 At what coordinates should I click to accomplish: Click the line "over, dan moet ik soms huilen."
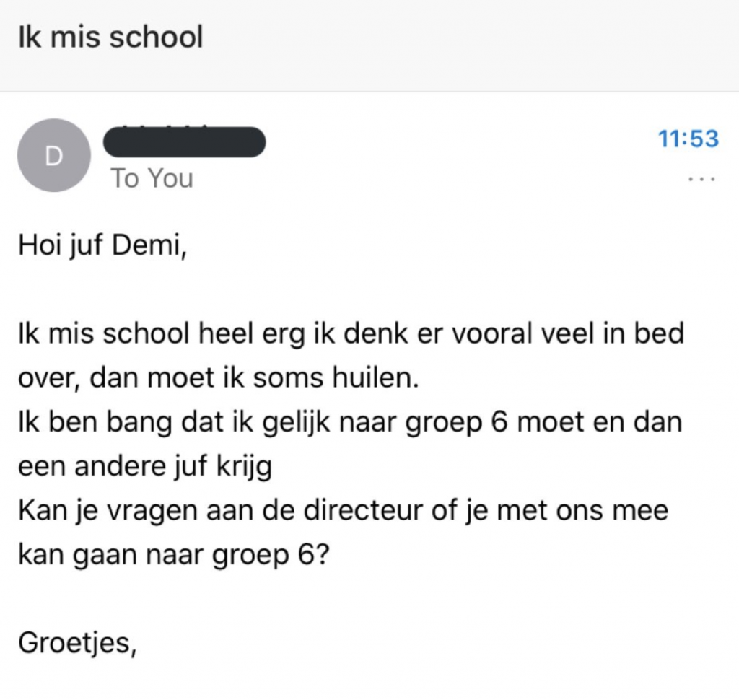218,378
